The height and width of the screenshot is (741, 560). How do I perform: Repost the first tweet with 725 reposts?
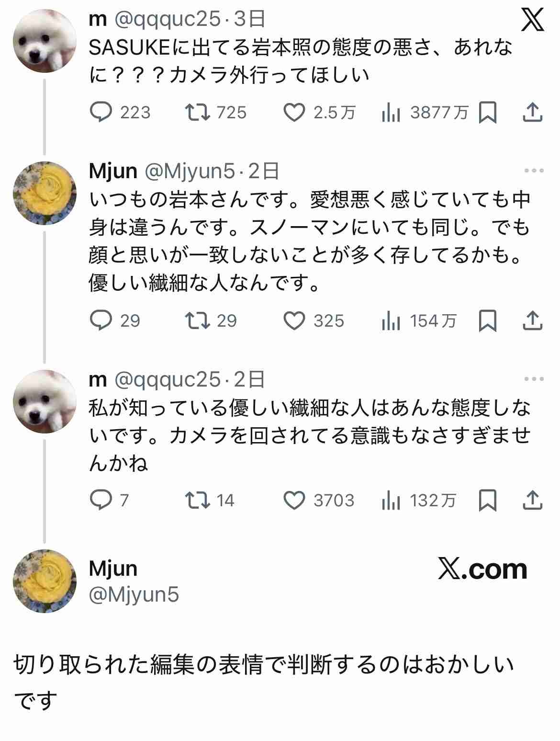point(198,113)
